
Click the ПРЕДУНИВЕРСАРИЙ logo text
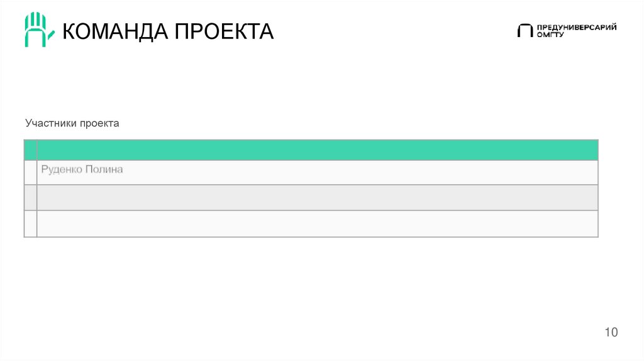(576, 27)
